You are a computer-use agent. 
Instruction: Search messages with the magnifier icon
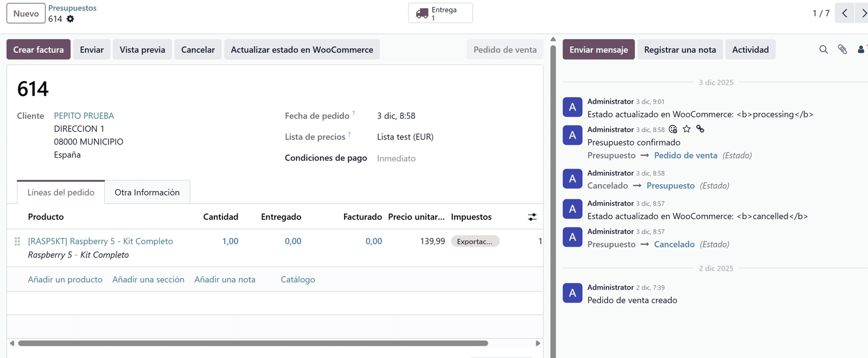point(824,49)
